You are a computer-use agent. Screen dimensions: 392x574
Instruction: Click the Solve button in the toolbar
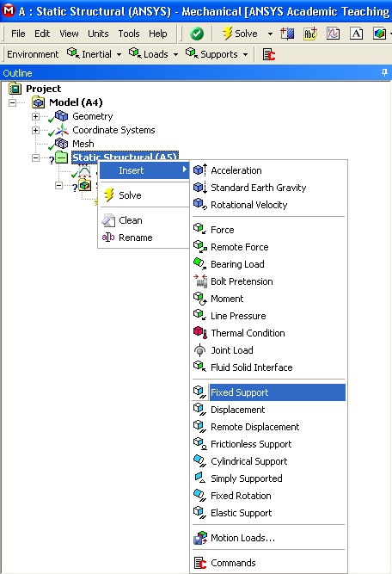[x=240, y=34]
